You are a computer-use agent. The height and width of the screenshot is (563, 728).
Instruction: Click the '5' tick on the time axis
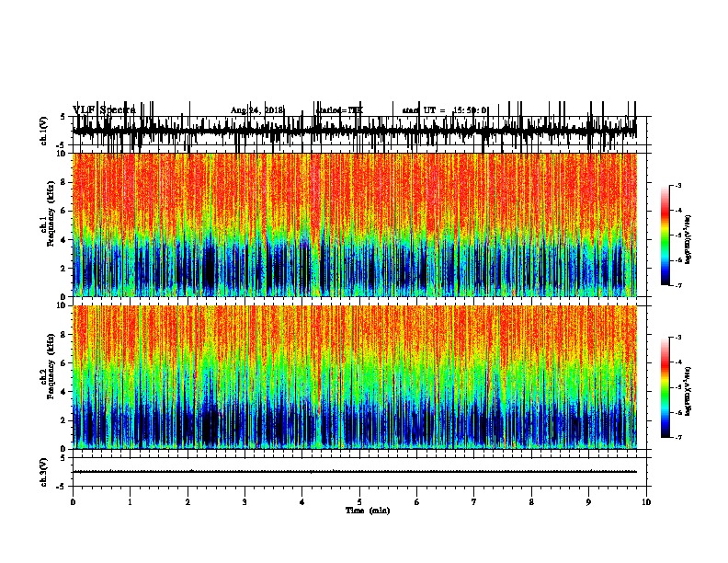(359, 502)
